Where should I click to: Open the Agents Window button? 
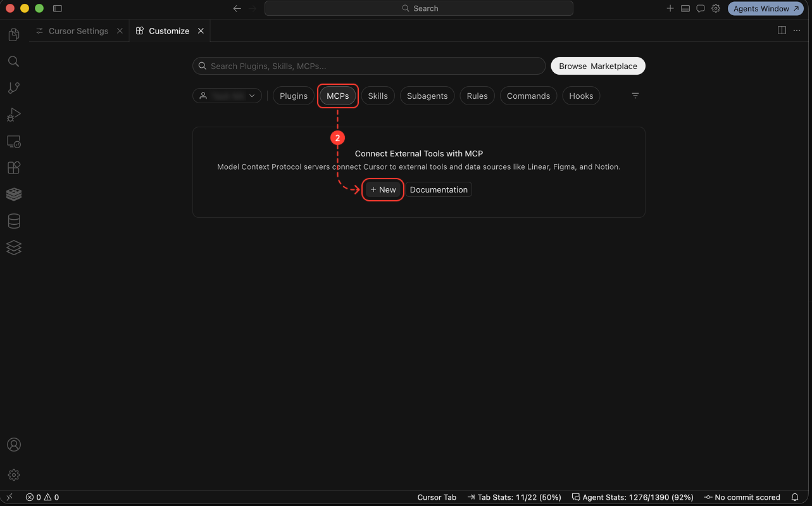tap(766, 9)
